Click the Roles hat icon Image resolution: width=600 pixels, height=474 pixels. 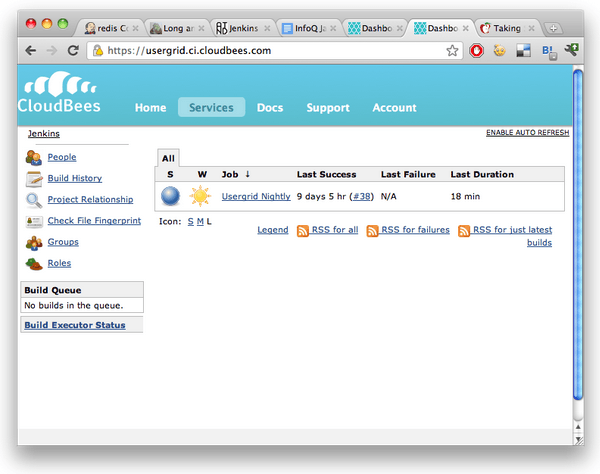34,264
